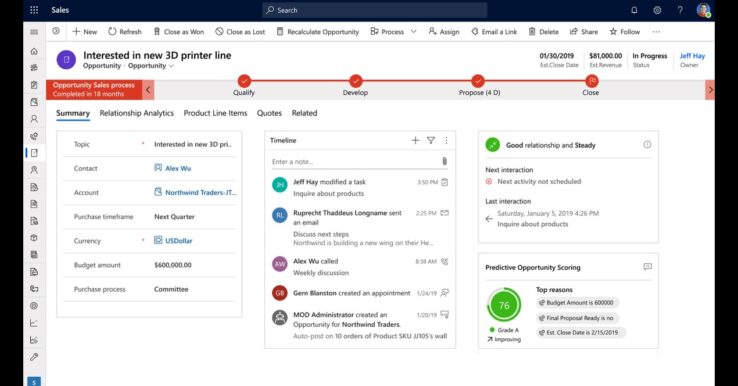This screenshot has width=738, height=386.
Task: Click Close as Lost
Action: pos(240,32)
